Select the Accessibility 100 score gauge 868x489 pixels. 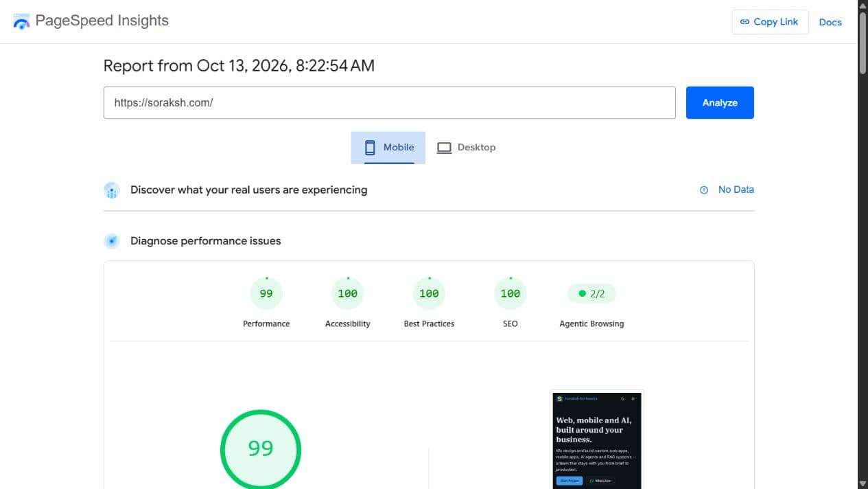pos(347,293)
